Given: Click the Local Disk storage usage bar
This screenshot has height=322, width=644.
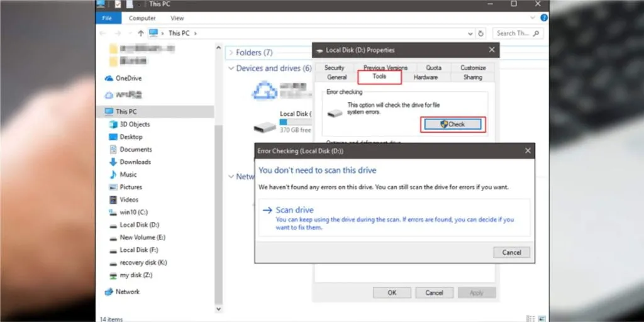Looking at the screenshot, I should point(296,122).
